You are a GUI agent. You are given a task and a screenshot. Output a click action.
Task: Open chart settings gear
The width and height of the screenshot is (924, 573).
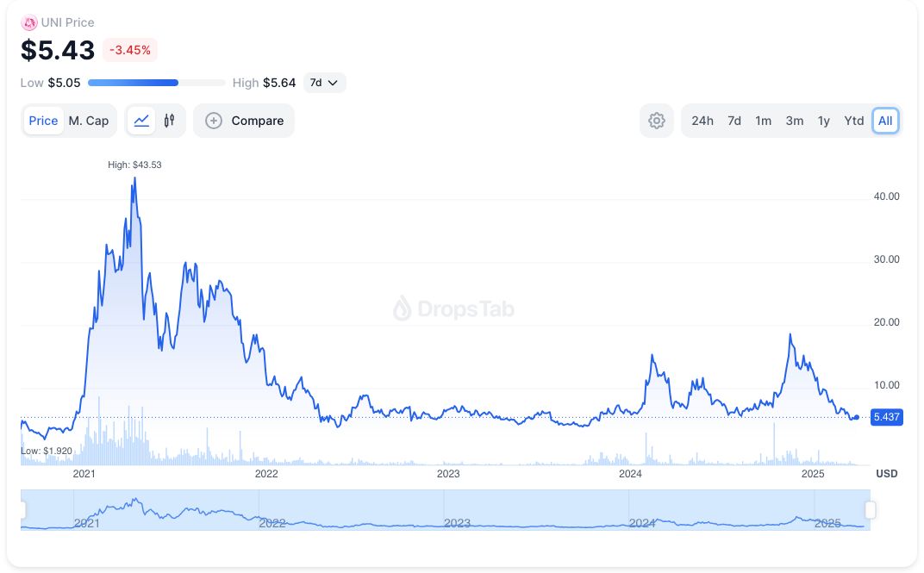657,121
